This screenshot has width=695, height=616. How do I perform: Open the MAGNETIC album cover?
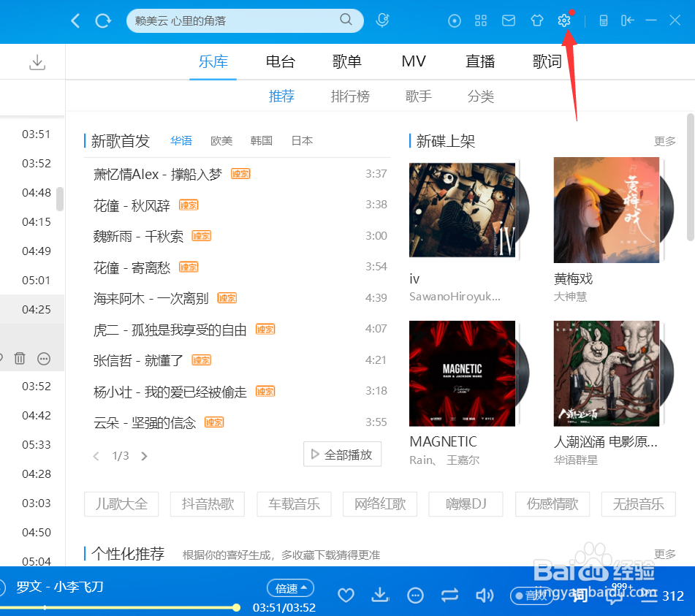click(x=462, y=373)
